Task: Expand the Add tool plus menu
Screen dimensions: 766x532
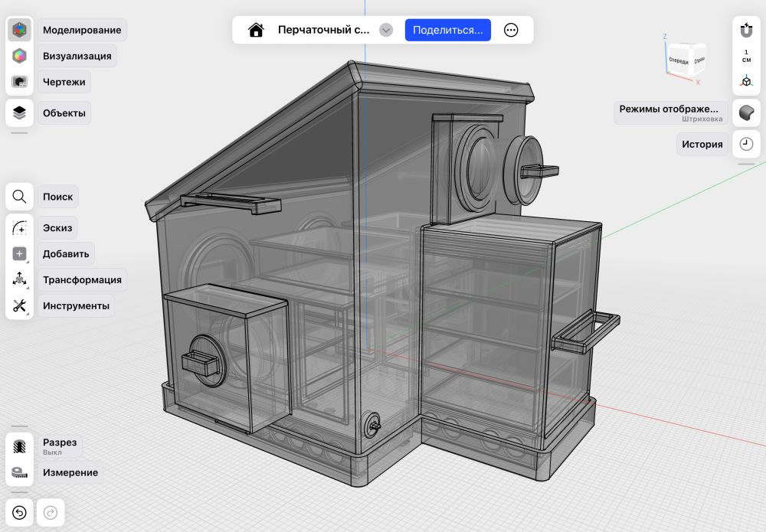Action: 19,254
